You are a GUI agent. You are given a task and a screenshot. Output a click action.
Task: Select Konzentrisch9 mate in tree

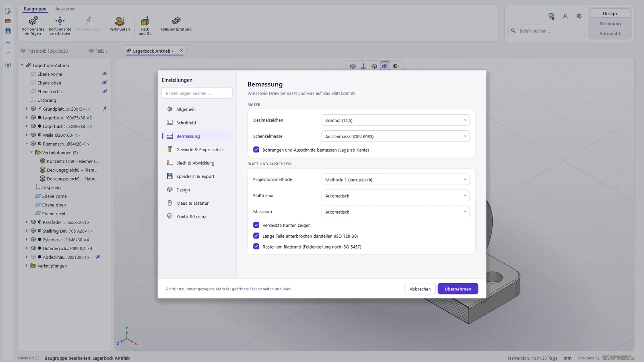tap(69, 161)
